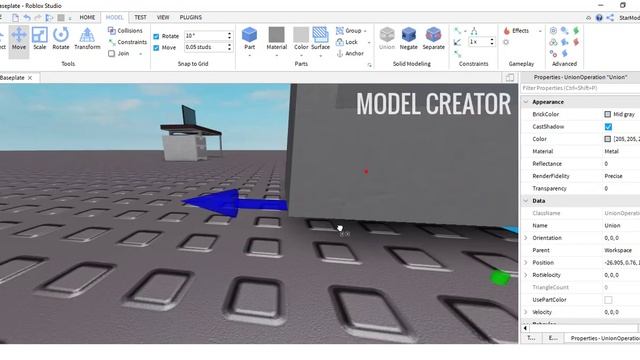Click the Spawn gear icon under Effects
Viewport: 640px width, 360px height.
[x=506, y=42]
